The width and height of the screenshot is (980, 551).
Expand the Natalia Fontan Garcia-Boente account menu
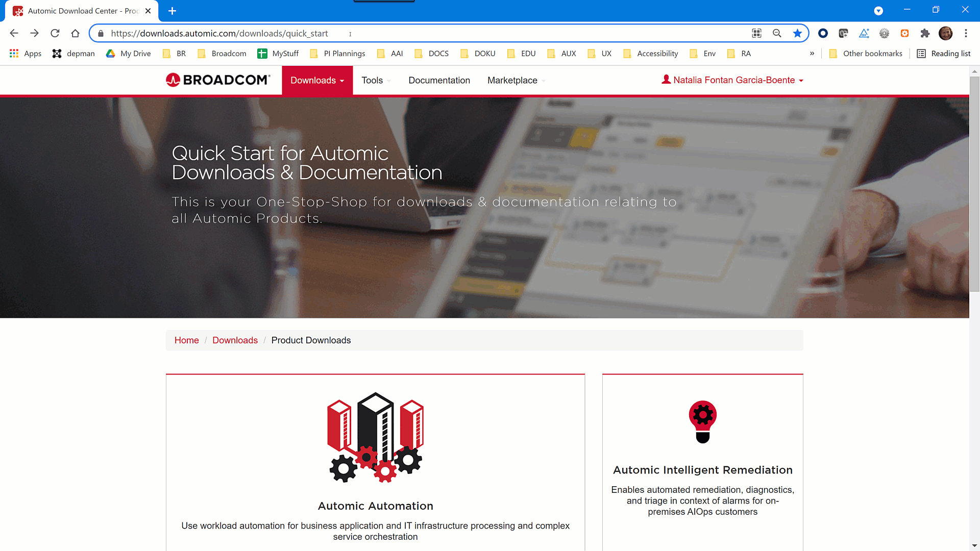[732, 80]
